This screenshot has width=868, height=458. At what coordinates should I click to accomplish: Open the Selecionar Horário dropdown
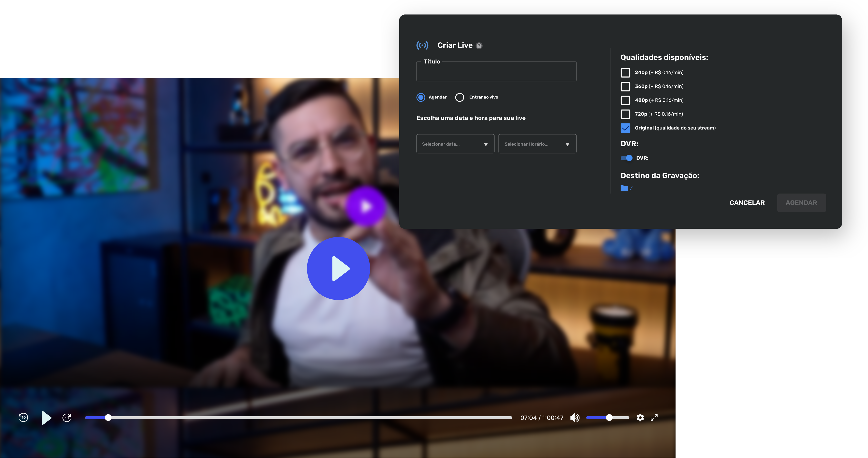click(538, 144)
